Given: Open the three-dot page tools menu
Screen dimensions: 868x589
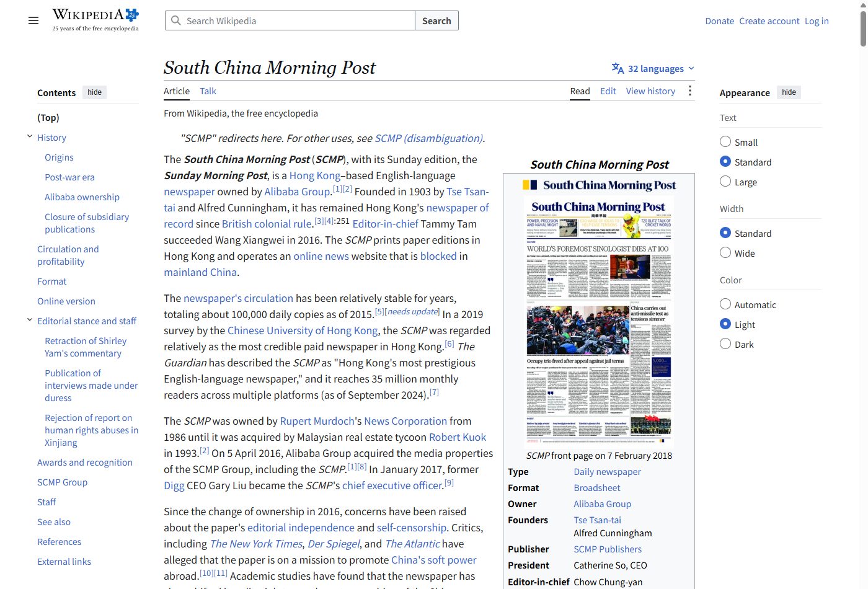Looking at the screenshot, I should (689, 91).
